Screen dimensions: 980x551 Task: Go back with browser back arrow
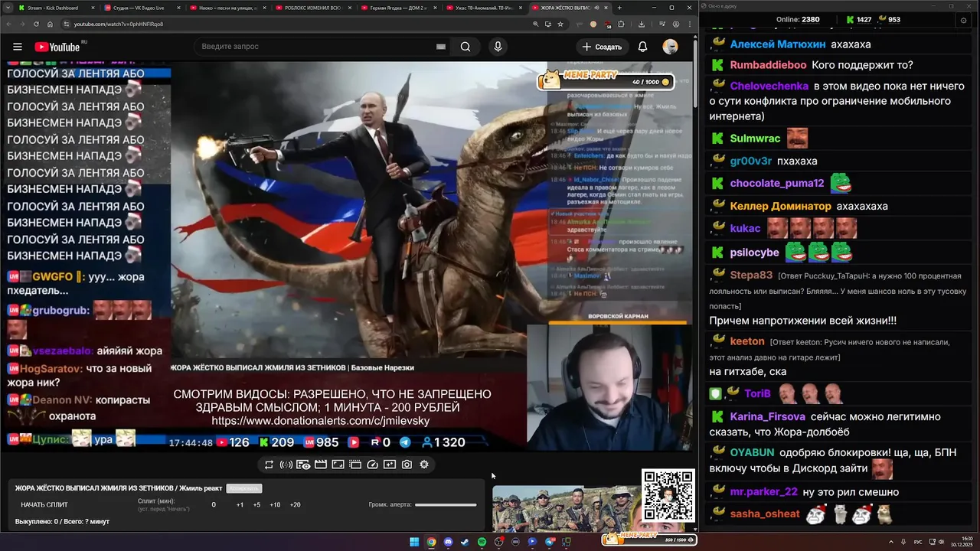pos(8,24)
